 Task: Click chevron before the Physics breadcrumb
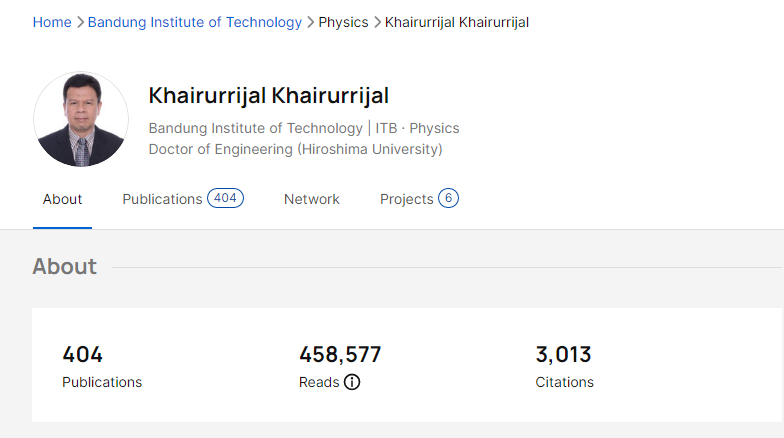coord(310,22)
